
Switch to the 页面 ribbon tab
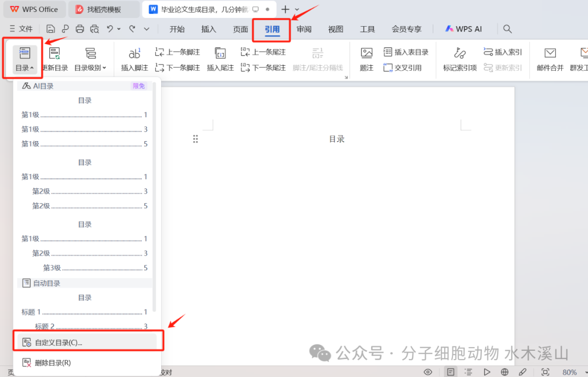coord(241,29)
